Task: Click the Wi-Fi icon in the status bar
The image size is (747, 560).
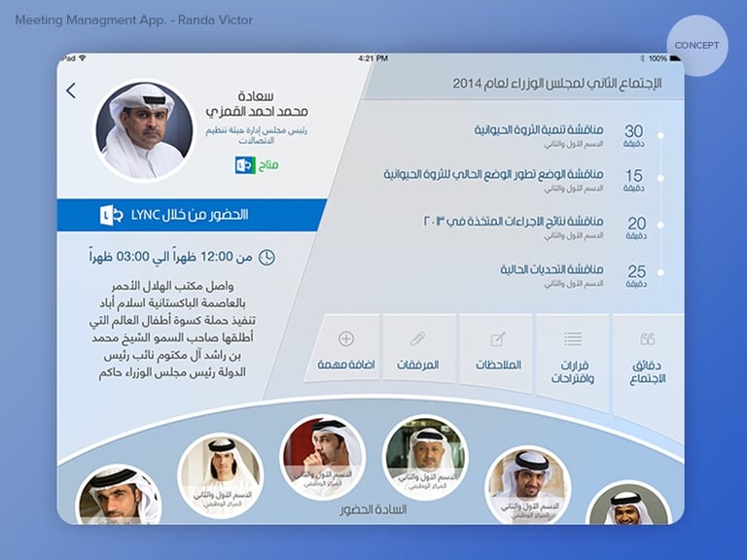Action: point(82,58)
